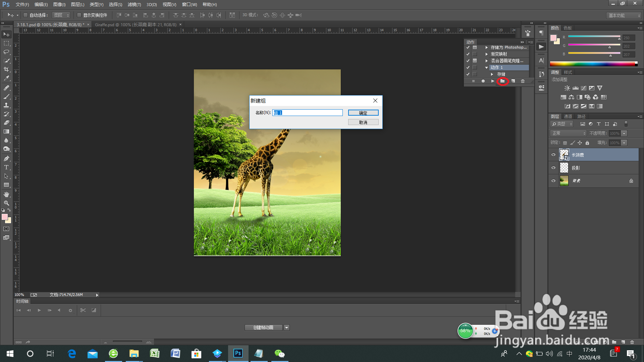Click begin recording button in Actions panel

click(x=483, y=81)
